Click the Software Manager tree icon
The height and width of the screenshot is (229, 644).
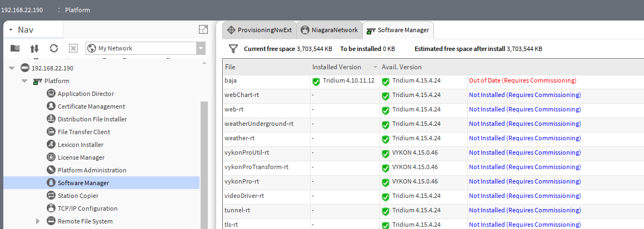pyautogui.click(x=51, y=182)
